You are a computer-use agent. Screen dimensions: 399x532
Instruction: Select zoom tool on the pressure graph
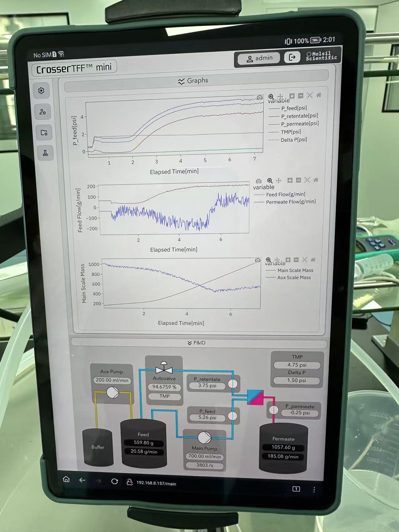271,97
